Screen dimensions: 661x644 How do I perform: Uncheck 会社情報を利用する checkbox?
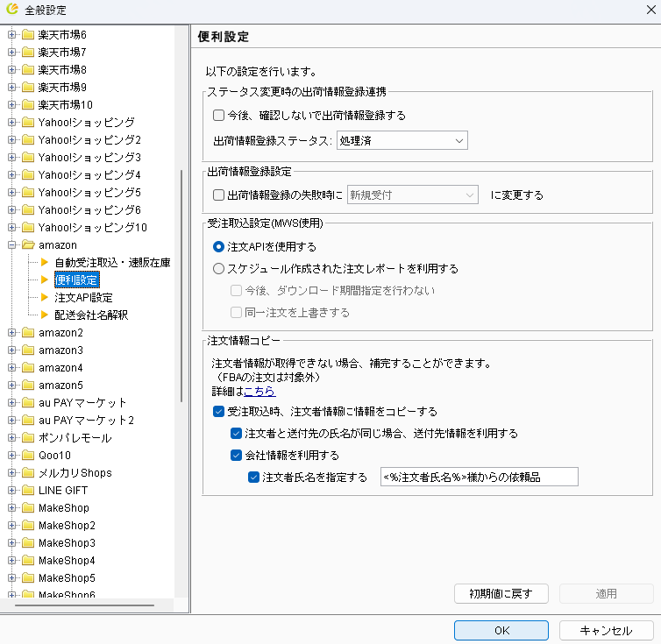[x=236, y=456]
